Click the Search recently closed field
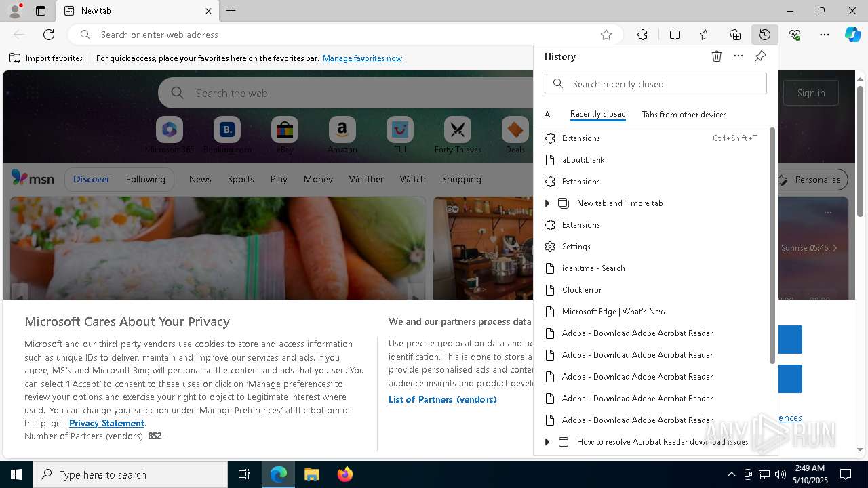The height and width of the screenshot is (488, 868). click(x=655, y=84)
